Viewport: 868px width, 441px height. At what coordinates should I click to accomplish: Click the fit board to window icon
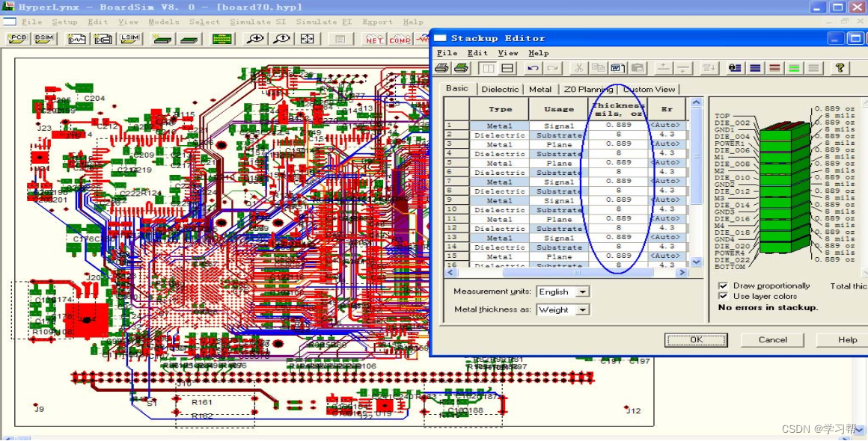[308, 39]
